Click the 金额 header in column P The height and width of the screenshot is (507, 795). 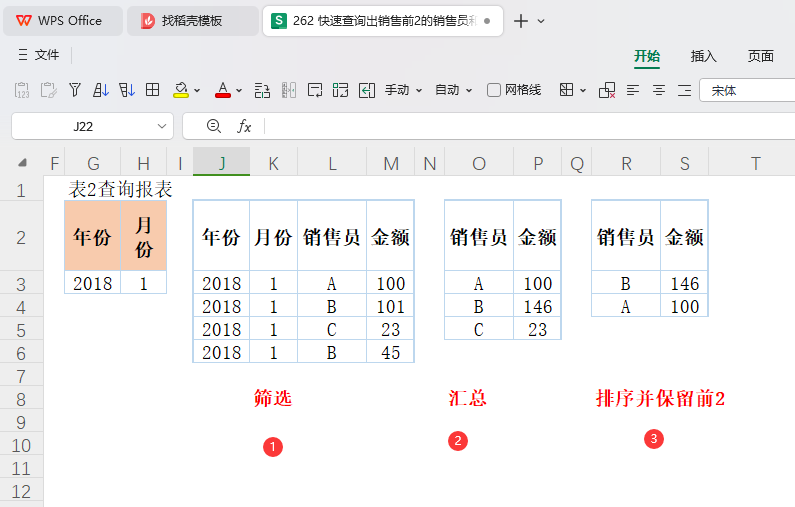coord(537,236)
